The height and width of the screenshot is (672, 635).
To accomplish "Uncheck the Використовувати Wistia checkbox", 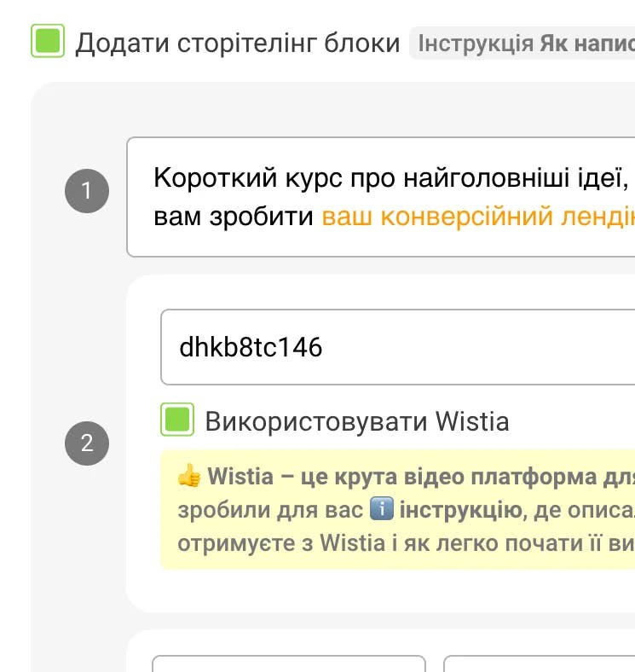I will [177, 420].
